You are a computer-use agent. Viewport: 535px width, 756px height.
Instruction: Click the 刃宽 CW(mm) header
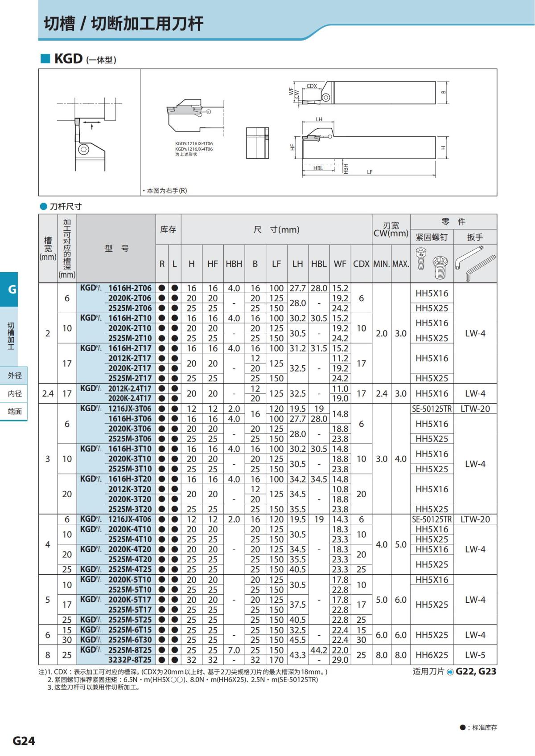[391, 229]
